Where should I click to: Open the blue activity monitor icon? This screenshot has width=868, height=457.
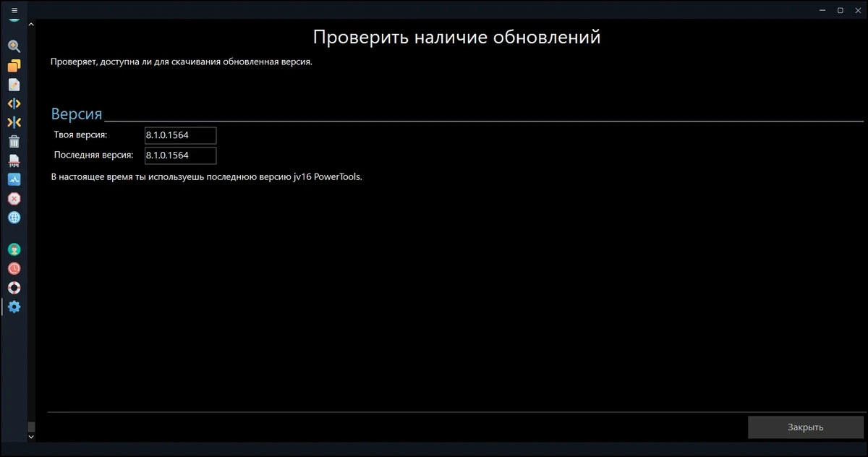point(14,179)
